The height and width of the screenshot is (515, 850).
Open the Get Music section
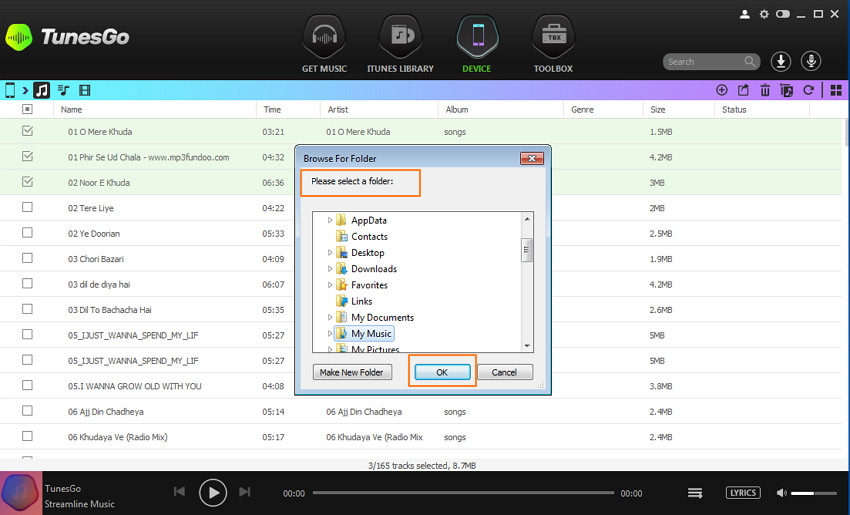pyautogui.click(x=324, y=44)
